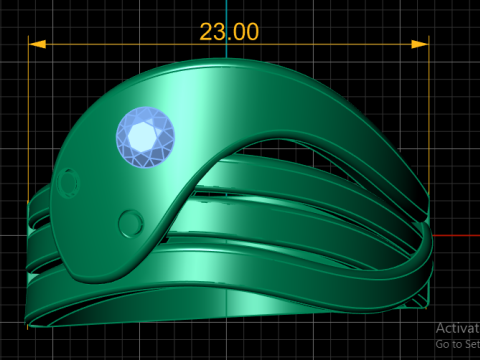Select the empty bezel hole near the ring's left edge
The height and width of the screenshot is (360, 480).
coord(68,183)
